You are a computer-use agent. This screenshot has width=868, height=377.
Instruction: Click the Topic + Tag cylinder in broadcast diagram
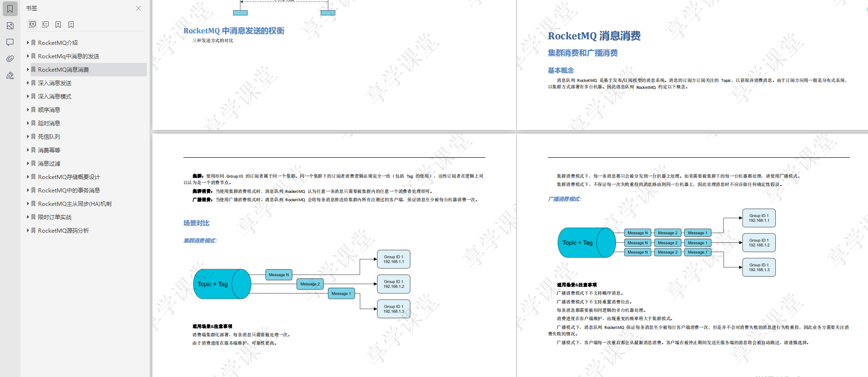(586, 242)
